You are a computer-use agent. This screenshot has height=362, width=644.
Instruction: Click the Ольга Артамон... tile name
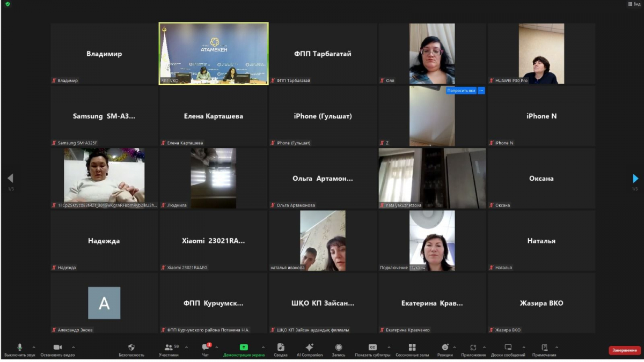point(323,179)
